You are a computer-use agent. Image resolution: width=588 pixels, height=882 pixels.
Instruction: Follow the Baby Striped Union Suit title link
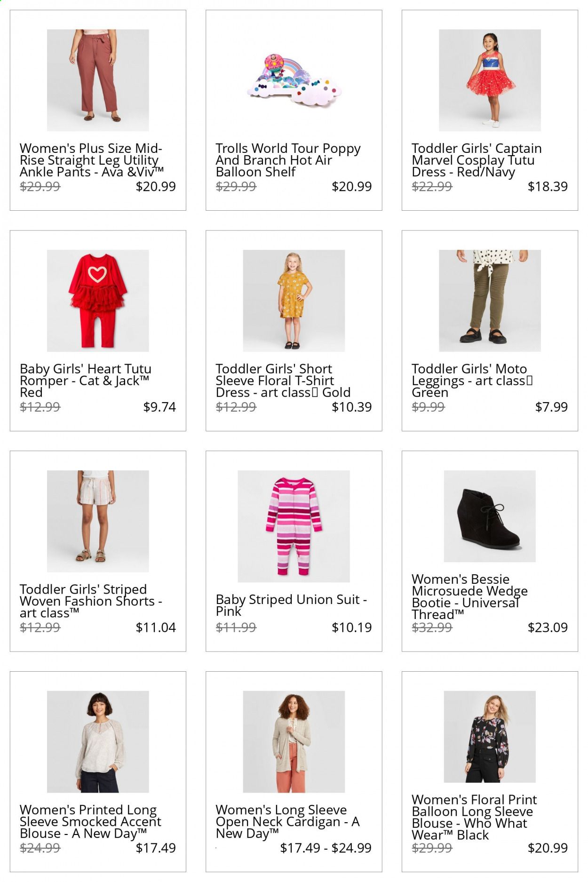click(x=291, y=605)
